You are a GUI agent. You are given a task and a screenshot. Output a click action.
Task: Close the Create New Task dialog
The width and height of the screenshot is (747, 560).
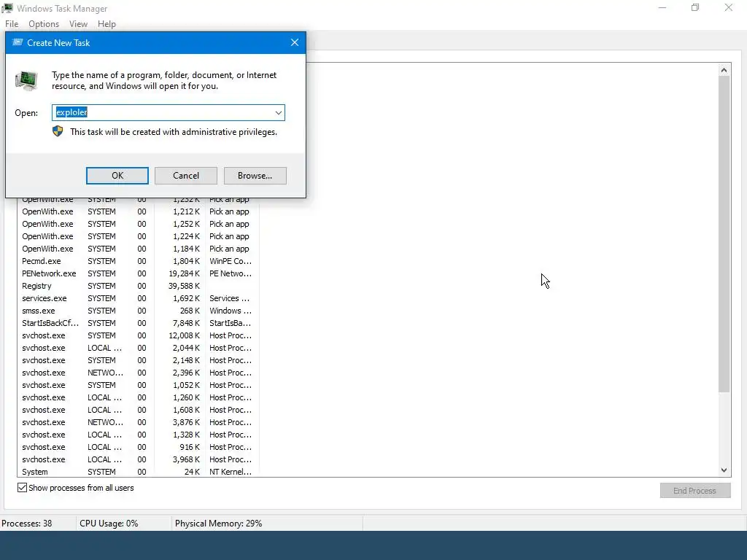(295, 42)
